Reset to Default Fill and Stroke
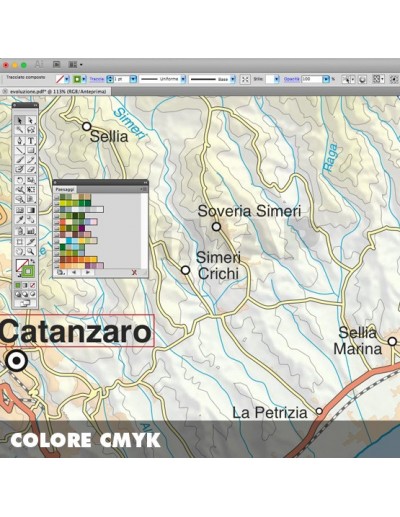 (x=18, y=275)
